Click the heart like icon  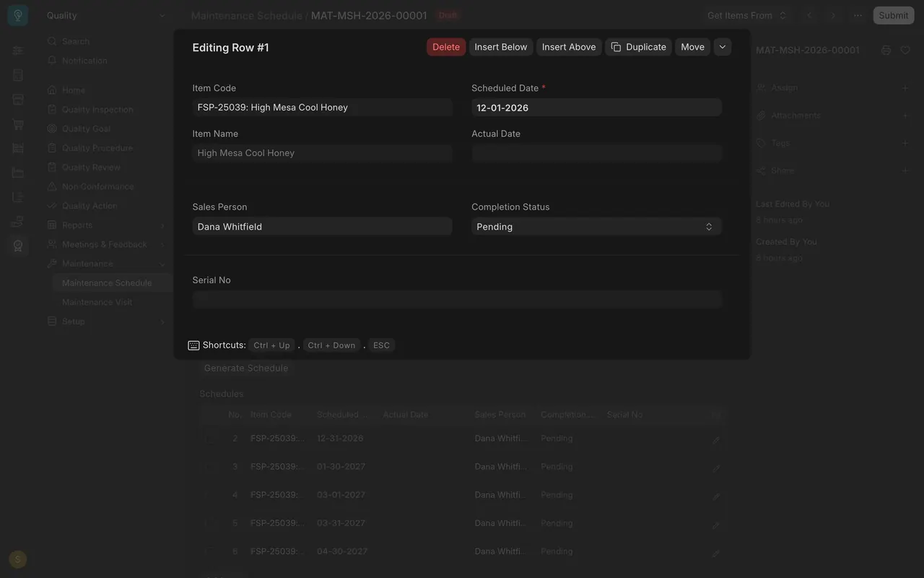point(905,50)
